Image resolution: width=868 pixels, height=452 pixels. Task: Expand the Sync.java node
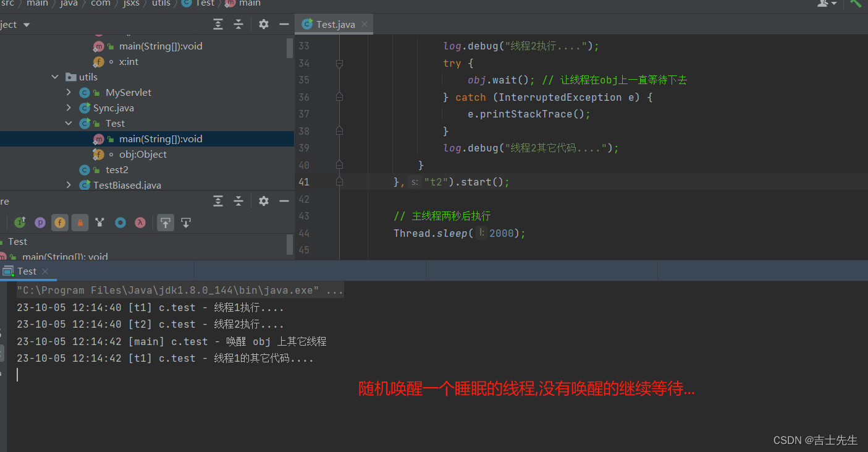[x=69, y=108]
